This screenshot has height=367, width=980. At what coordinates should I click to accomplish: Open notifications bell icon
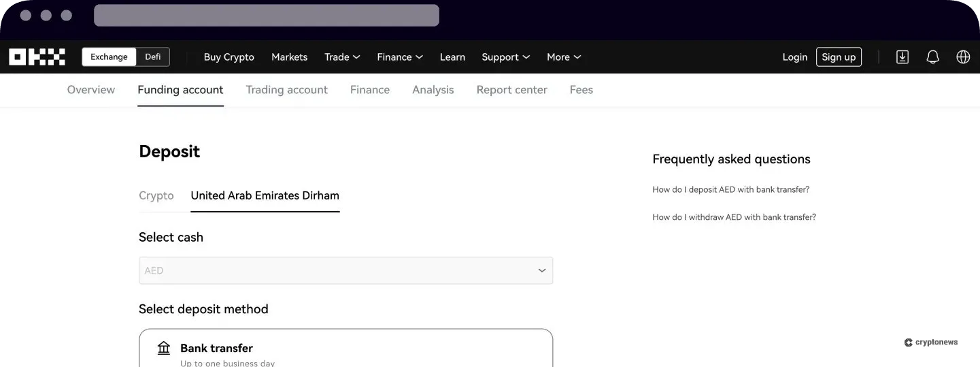click(933, 57)
